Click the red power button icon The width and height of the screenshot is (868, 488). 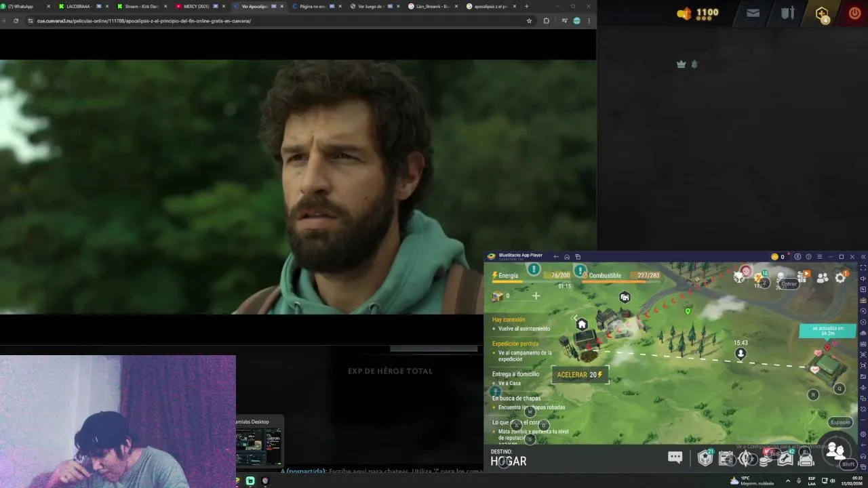[x=854, y=13]
